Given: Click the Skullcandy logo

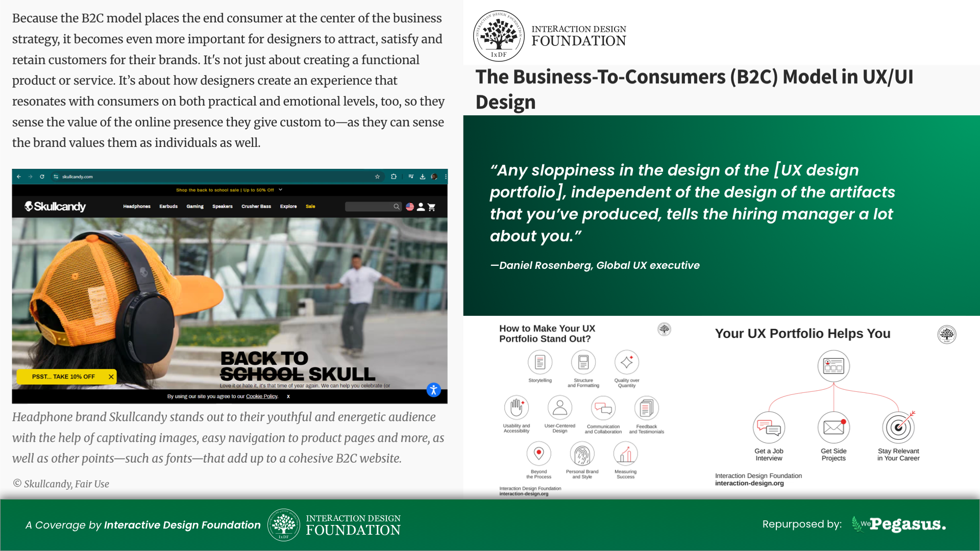Looking at the screenshot, I should (x=55, y=206).
